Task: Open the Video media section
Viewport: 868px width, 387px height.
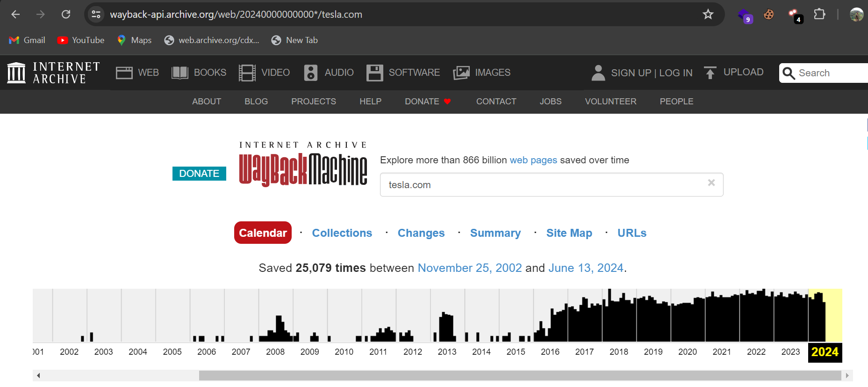Action: (264, 73)
